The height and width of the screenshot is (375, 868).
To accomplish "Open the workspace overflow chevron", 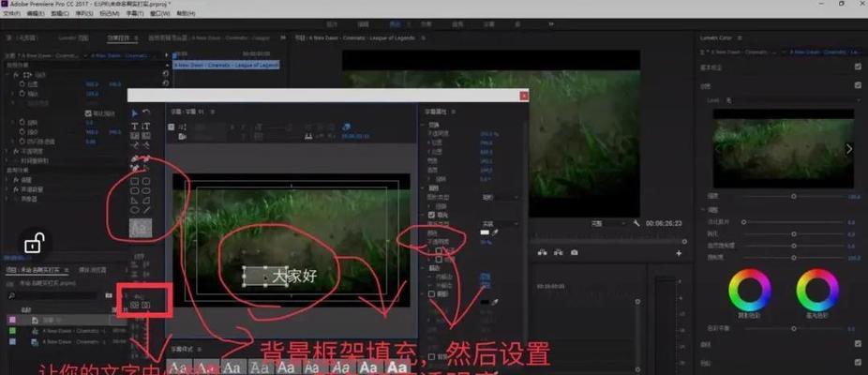I will point(551,23).
